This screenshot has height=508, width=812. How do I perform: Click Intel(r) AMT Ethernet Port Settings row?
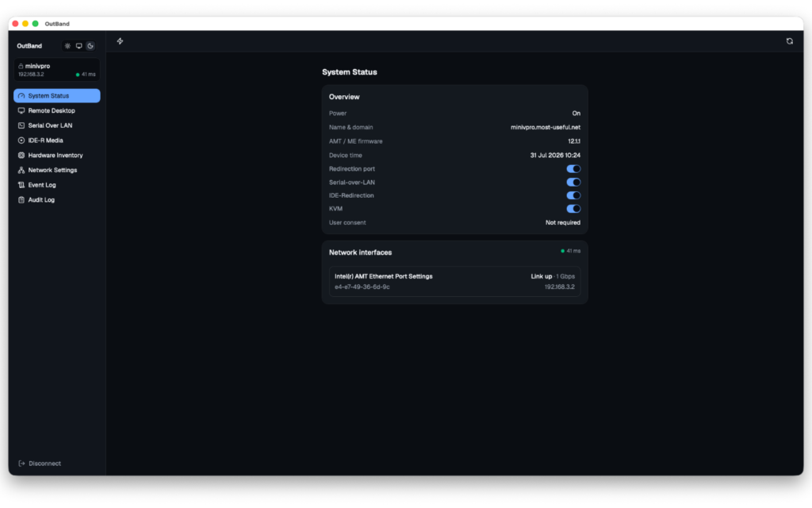[454, 282]
